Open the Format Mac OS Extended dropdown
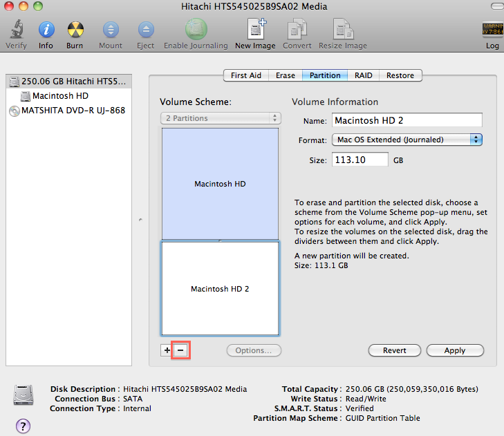504x436 pixels. point(407,140)
